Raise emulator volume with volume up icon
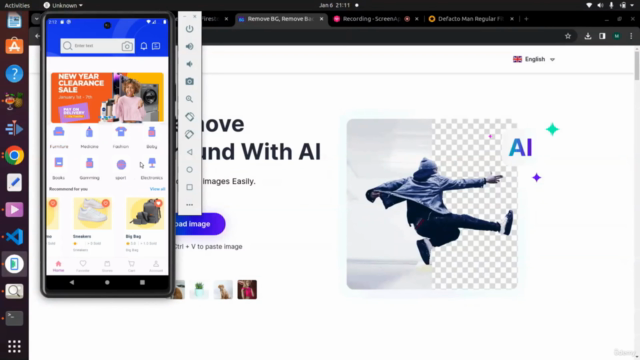Screen dimensions: 640x360 (189, 47)
